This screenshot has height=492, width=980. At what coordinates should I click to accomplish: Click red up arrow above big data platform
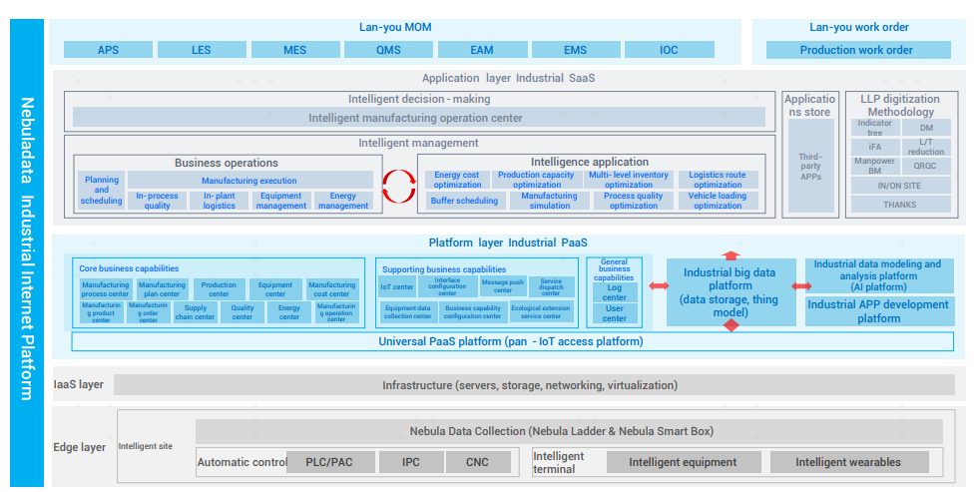click(x=731, y=255)
